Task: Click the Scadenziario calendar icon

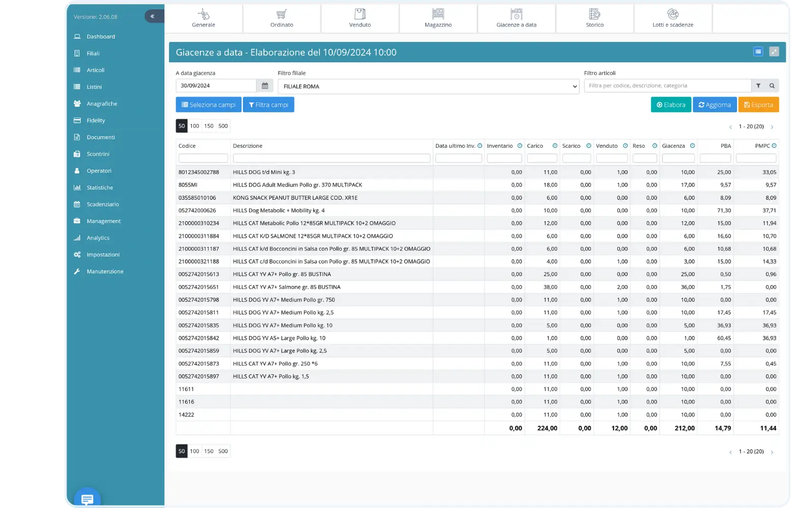Action: click(x=77, y=204)
